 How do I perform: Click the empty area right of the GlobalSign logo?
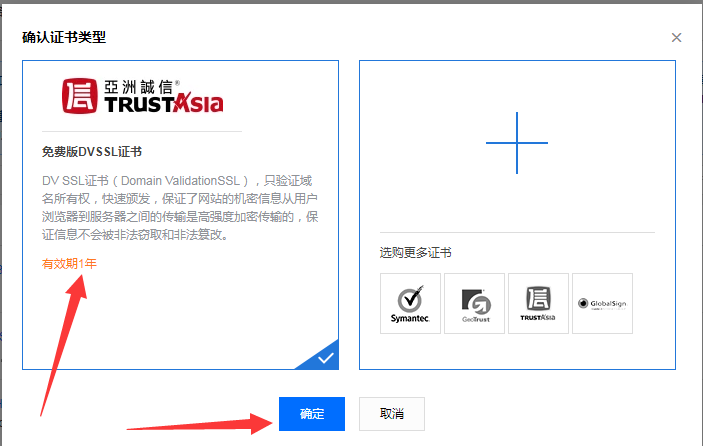[x=654, y=303]
